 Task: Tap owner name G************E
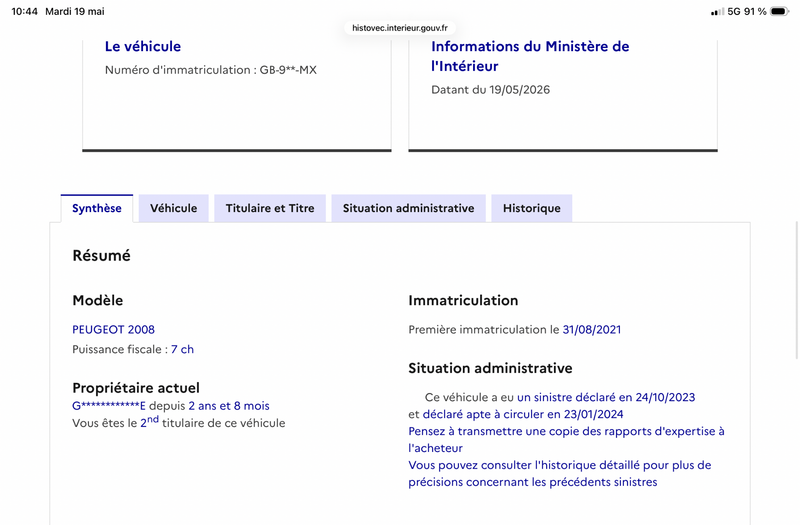tap(109, 406)
